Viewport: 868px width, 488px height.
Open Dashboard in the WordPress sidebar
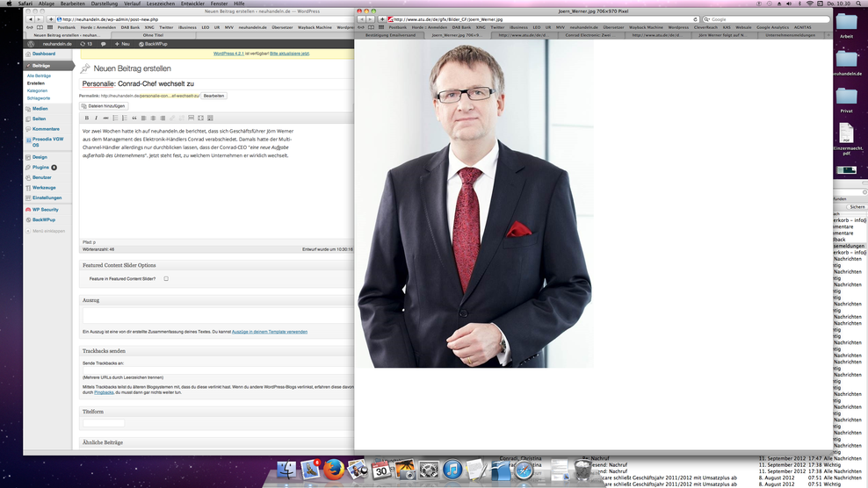click(x=43, y=54)
